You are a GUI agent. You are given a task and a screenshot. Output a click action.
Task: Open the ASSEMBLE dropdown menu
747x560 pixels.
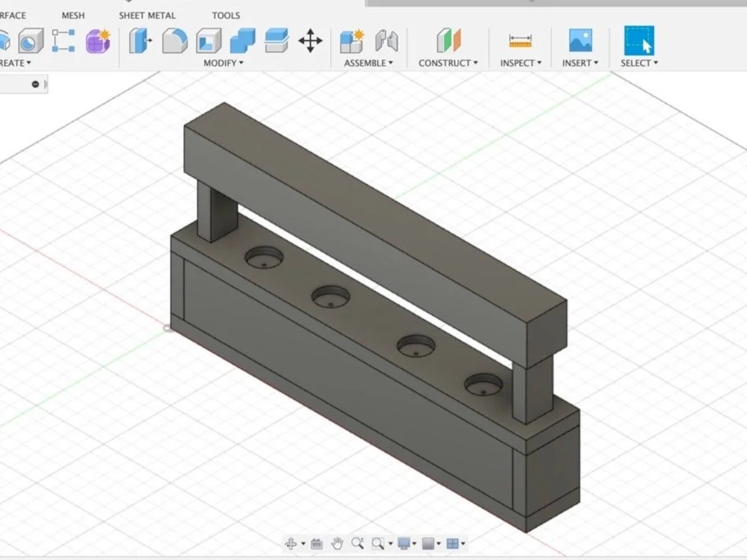point(368,63)
